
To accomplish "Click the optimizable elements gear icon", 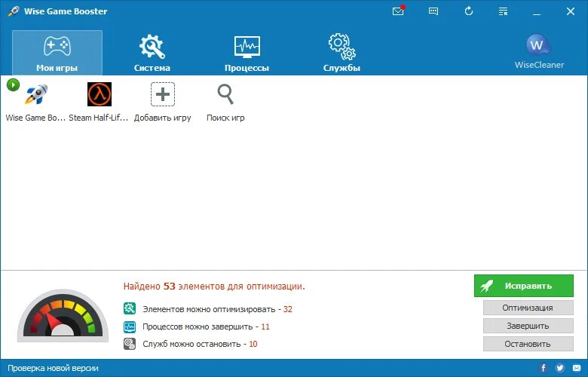I will [130, 308].
